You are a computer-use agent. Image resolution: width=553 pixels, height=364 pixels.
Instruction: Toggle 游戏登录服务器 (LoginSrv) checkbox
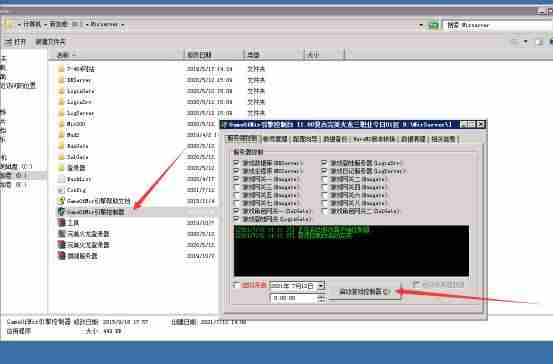pos(324,163)
